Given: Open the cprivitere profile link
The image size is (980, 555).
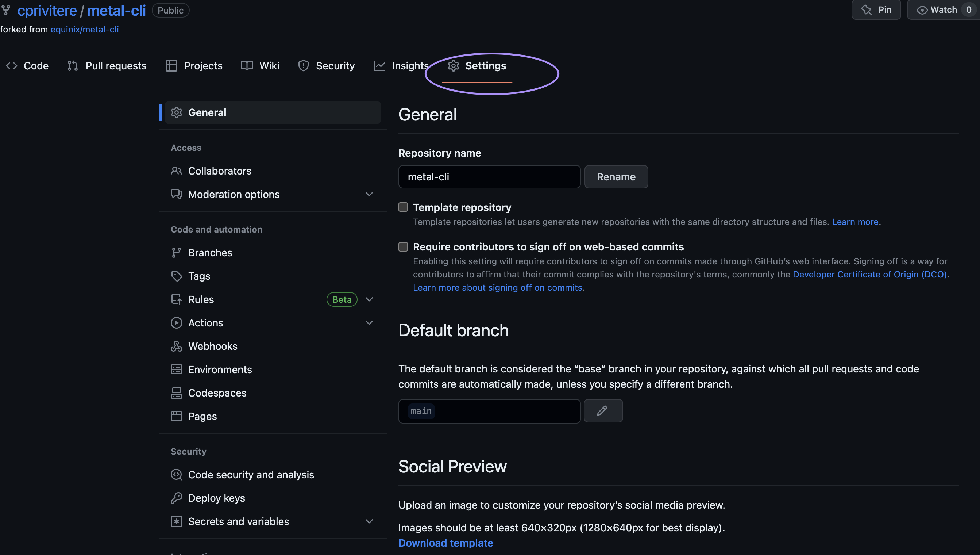Looking at the screenshot, I should [x=47, y=10].
